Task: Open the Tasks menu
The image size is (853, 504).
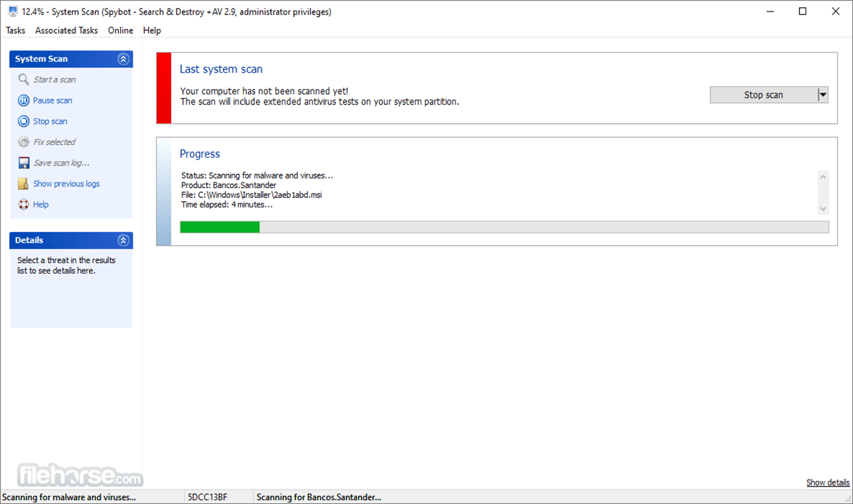Action: [15, 30]
